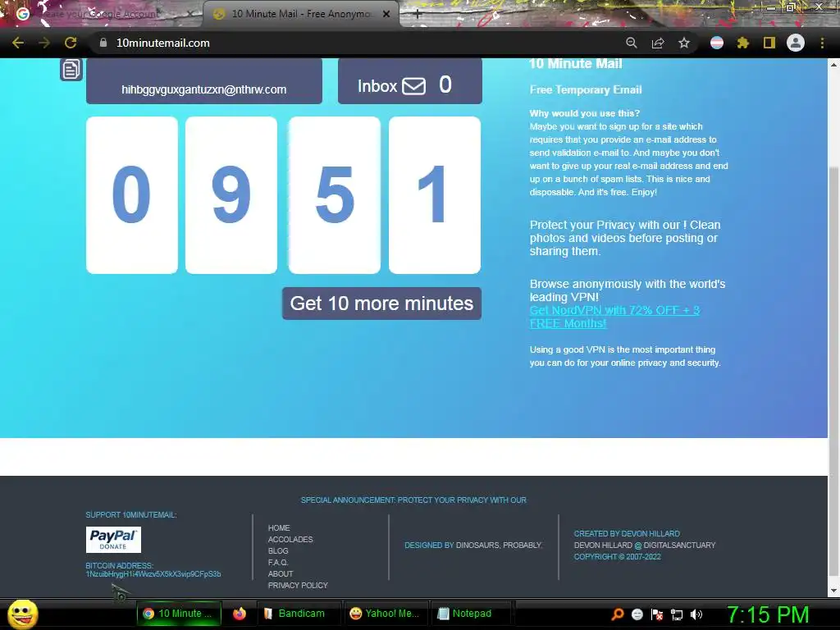Viewport: 840px width, 630px height.
Task: Go back with browser back arrow
Action: click(18, 43)
